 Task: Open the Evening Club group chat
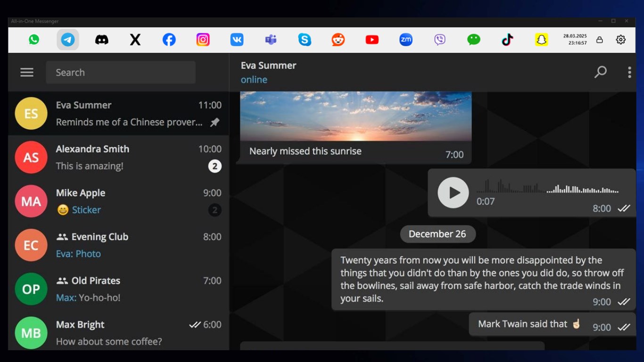coord(118,245)
